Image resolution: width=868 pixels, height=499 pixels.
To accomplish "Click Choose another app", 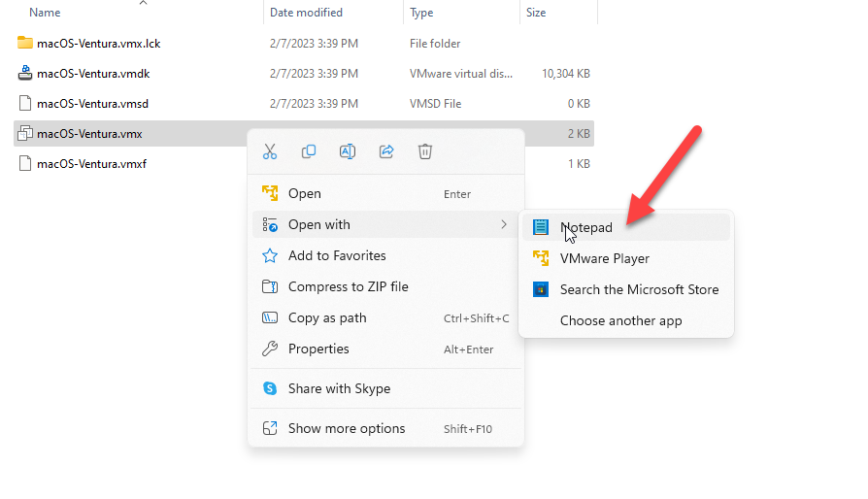I will coord(620,320).
